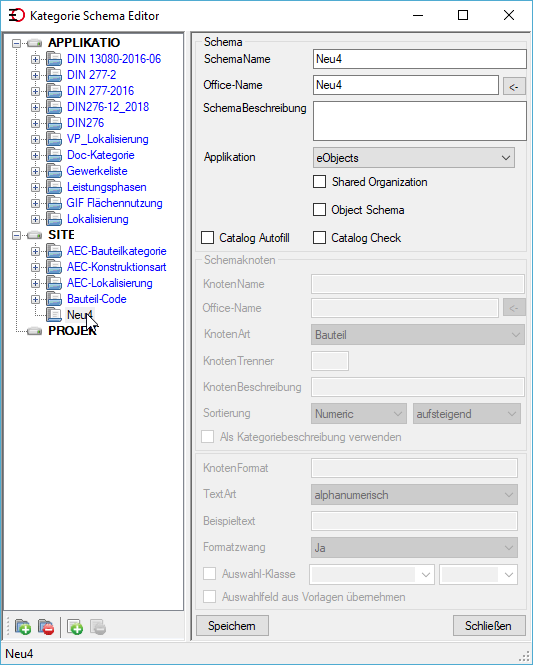Toggle Auswahlfeld aus Vorlagen übernehmen checkbox
This screenshot has width=533, height=665.
click(x=209, y=596)
